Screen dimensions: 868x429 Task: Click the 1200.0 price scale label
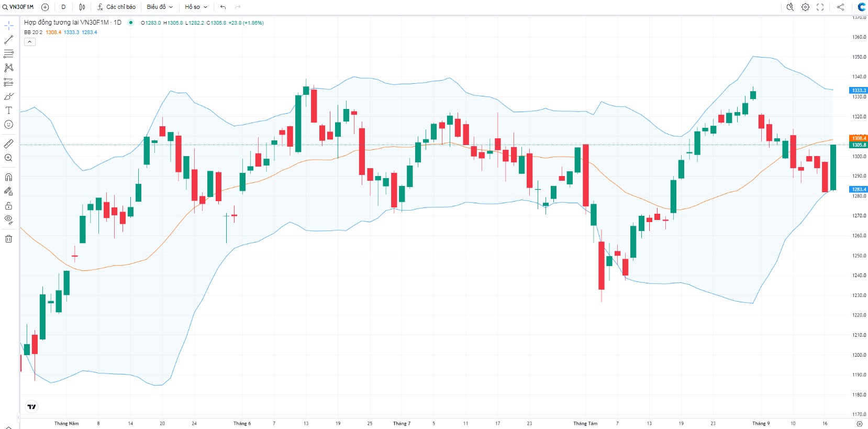tap(859, 355)
